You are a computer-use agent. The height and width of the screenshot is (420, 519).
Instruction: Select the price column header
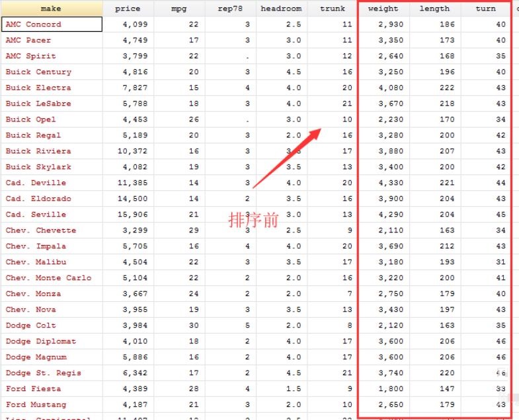click(128, 9)
